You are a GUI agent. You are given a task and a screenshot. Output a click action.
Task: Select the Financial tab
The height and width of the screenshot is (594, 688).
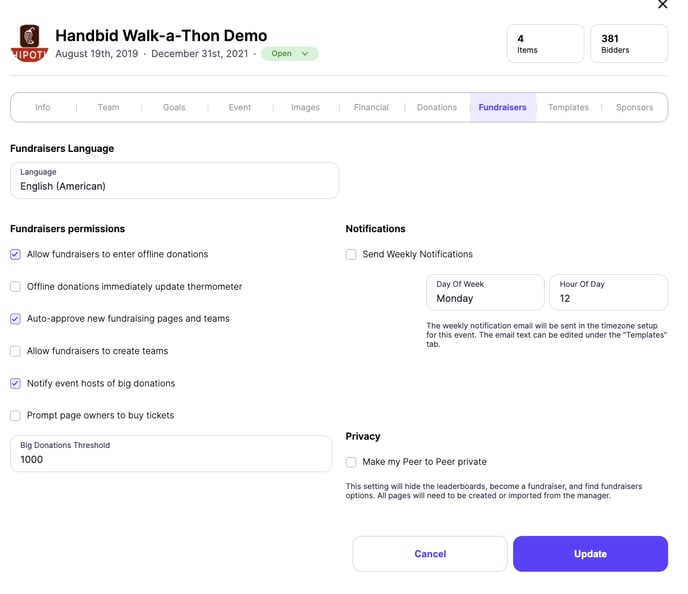pyautogui.click(x=371, y=107)
